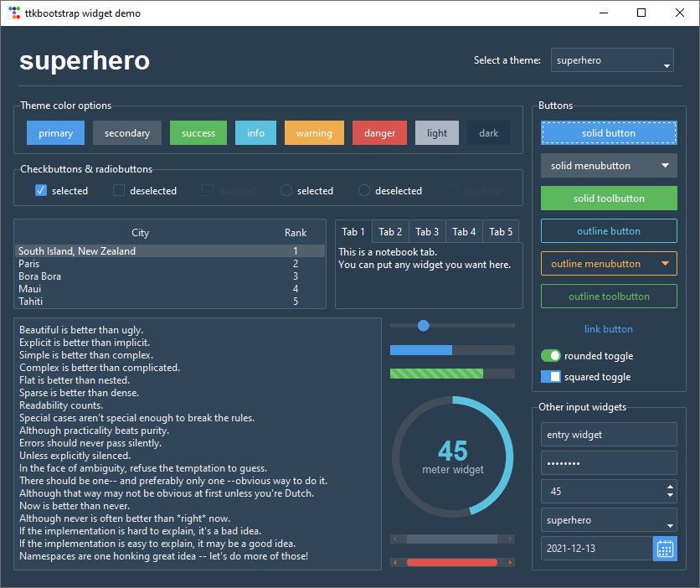Click the blue slider handle

424,325
